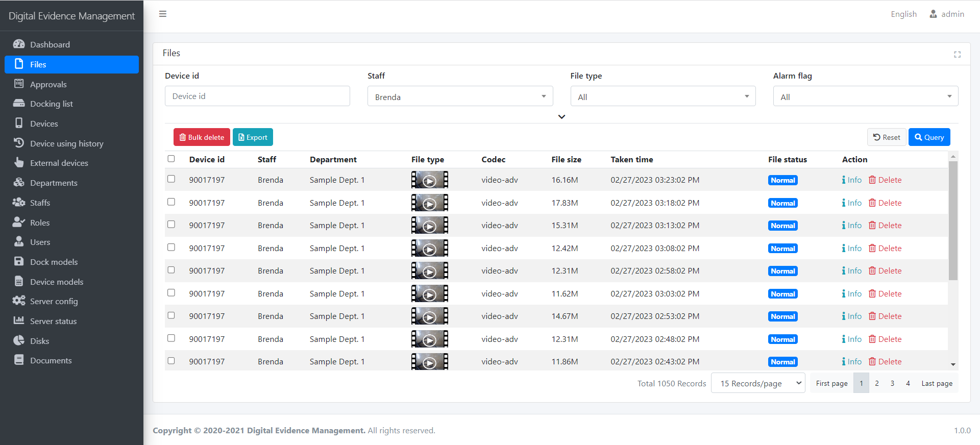Image resolution: width=980 pixels, height=445 pixels.
Task: Open Approvals in the sidebar menu
Action: [x=48, y=84]
